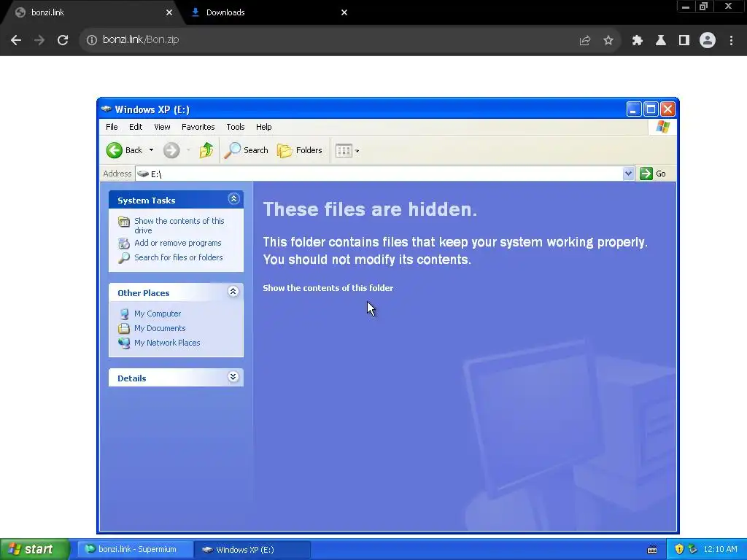Open My Documents from Other Places
This screenshot has height=560, width=747.
point(160,328)
